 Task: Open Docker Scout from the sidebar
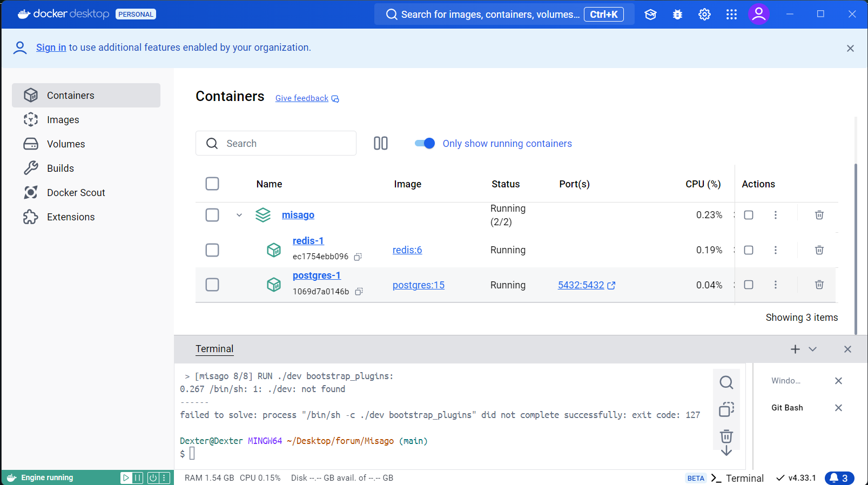pyautogui.click(x=76, y=193)
